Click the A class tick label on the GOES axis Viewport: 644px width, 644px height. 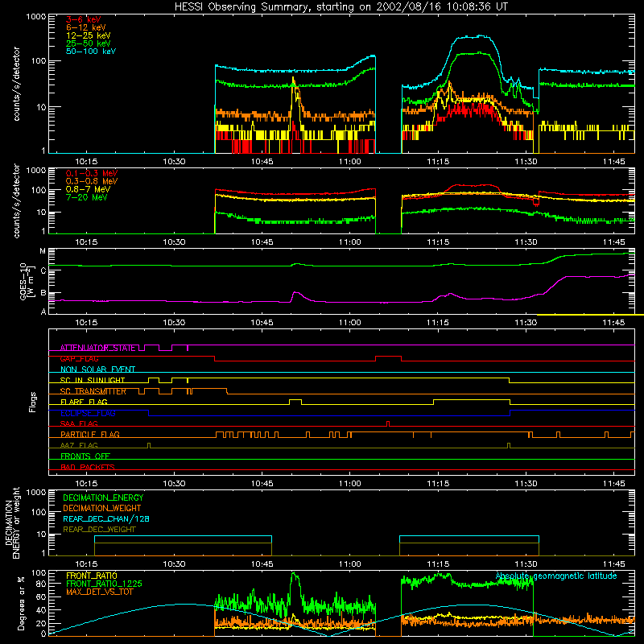(x=43, y=312)
